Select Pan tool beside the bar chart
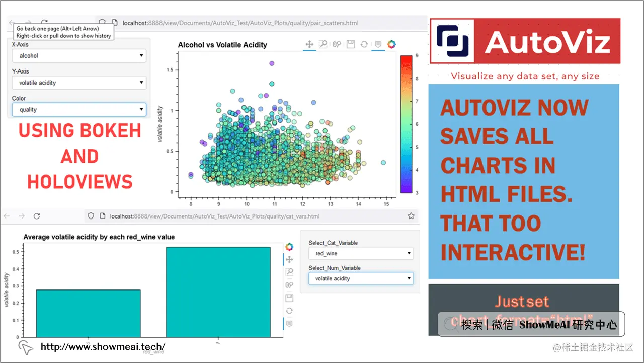This screenshot has width=644, height=363. (289, 260)
